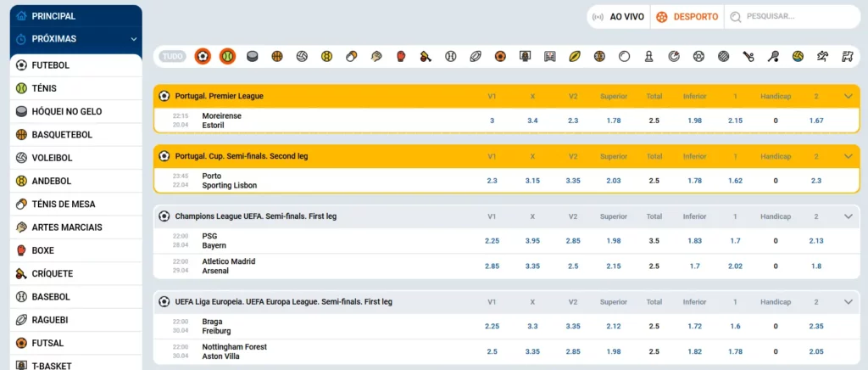Select the chess pawn icon in the top sports row
The height and width of the screenshot is (370, 868).
[649, 57]
